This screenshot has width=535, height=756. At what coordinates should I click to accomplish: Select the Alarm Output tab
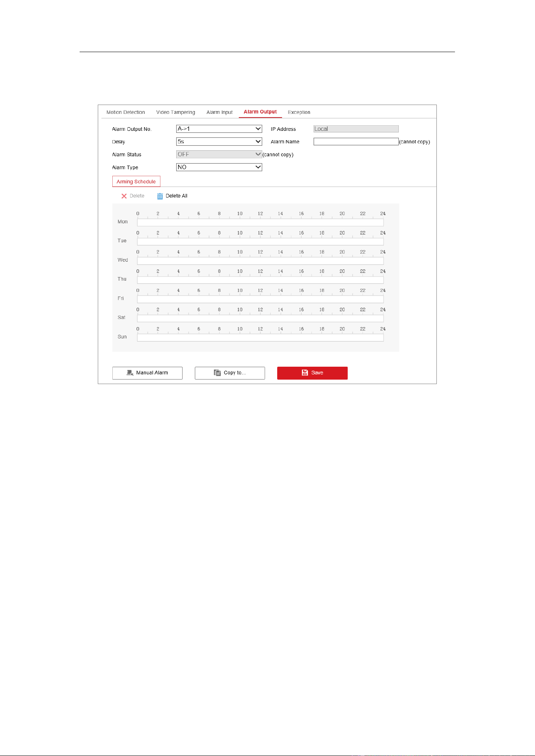tap(260, 112)
